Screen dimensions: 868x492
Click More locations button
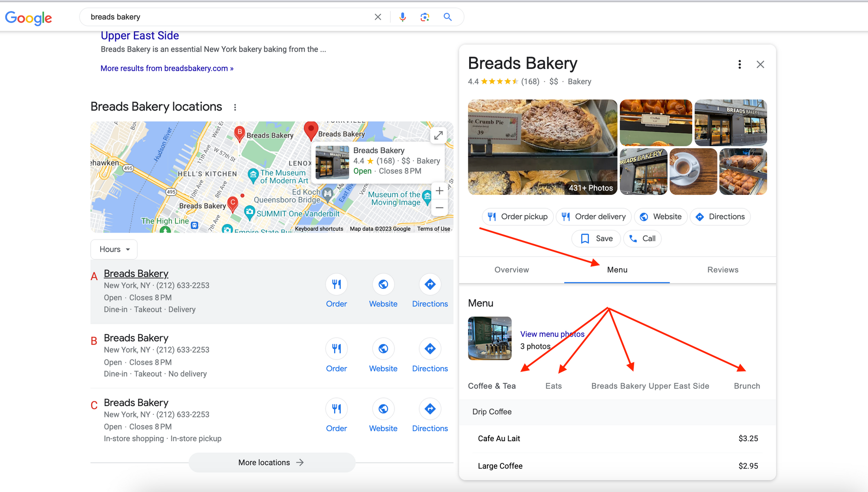click(x=271, y=462)
